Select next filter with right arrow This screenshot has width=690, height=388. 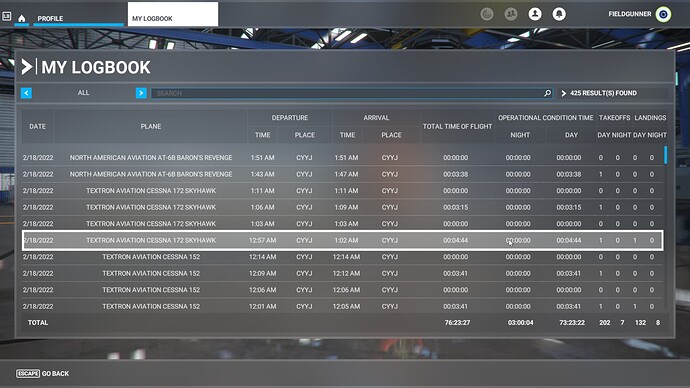141,93
